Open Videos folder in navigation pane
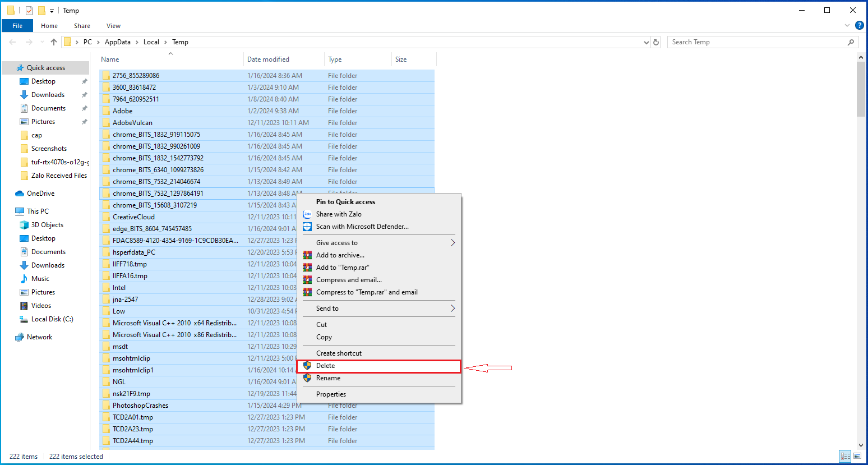868x465 pixels. click(41, 306)
